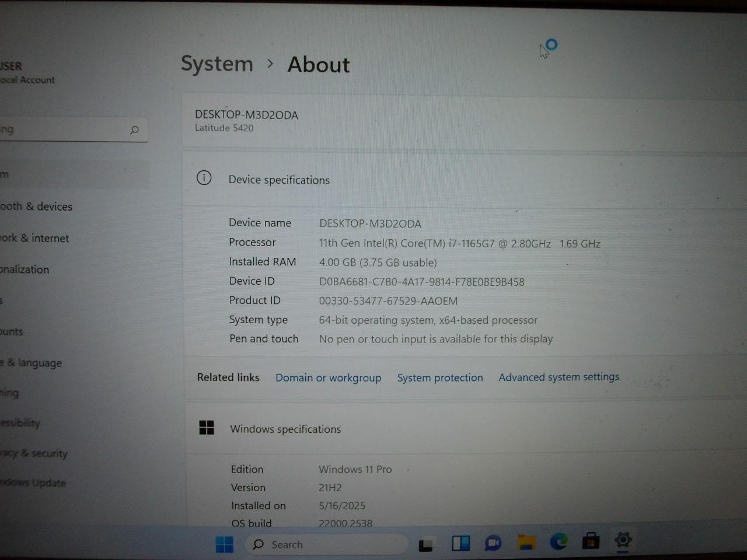Screen dimensions: 747x560
Task: Click the System type 64-bit value
Action: coord(428,320)
